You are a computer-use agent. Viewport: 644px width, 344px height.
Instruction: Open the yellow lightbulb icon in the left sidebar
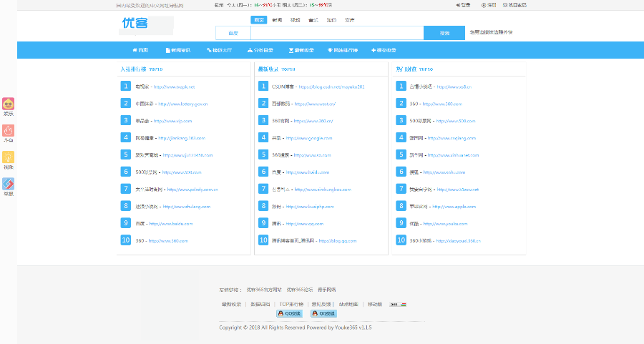pos(8,157)
